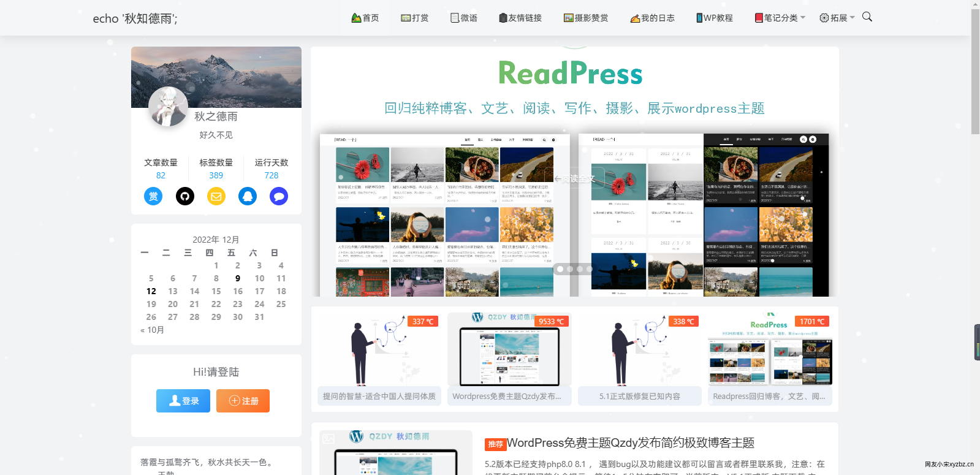
Task: Click the 好久不见 profile tagline
Action: tap(216, 135)
